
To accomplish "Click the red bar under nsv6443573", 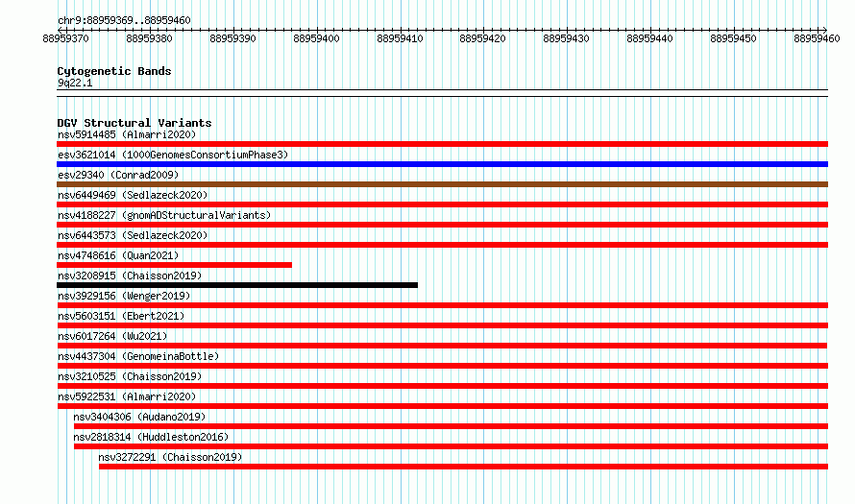I will [442, 245].
